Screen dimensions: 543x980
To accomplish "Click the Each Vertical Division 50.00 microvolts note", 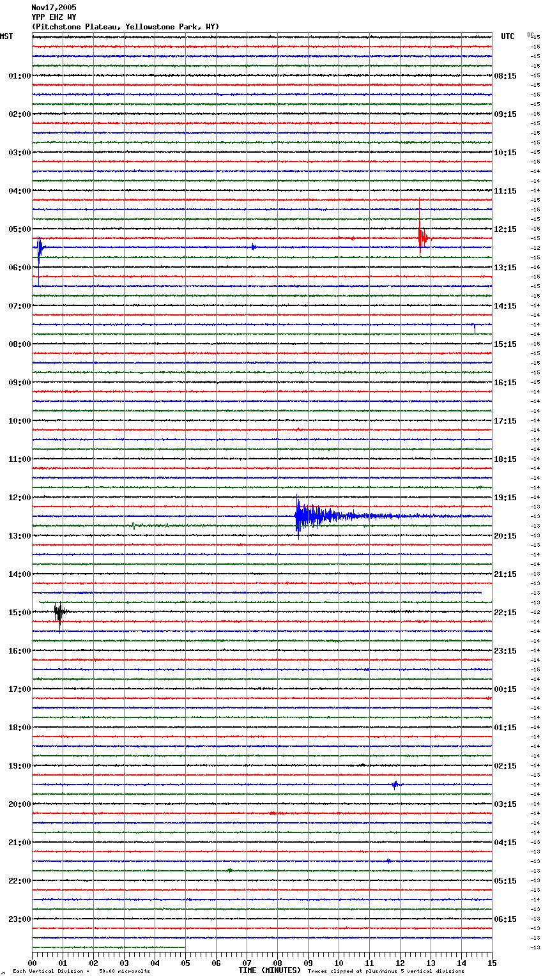I will (81, 972).
